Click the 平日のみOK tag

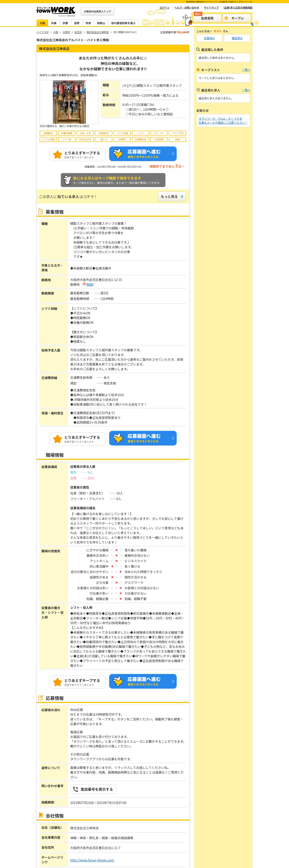(x=85, y=139)
